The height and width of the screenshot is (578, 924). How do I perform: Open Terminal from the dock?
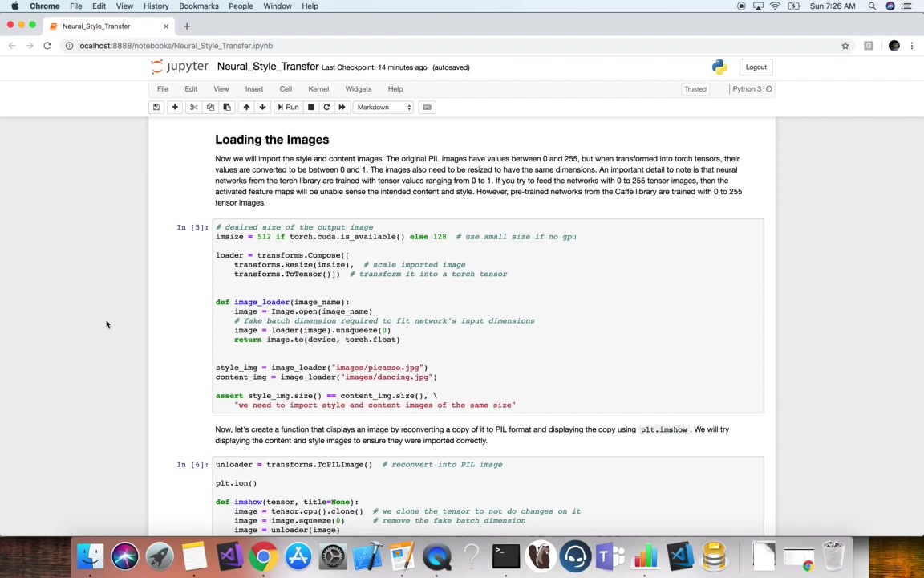[506, 556]
